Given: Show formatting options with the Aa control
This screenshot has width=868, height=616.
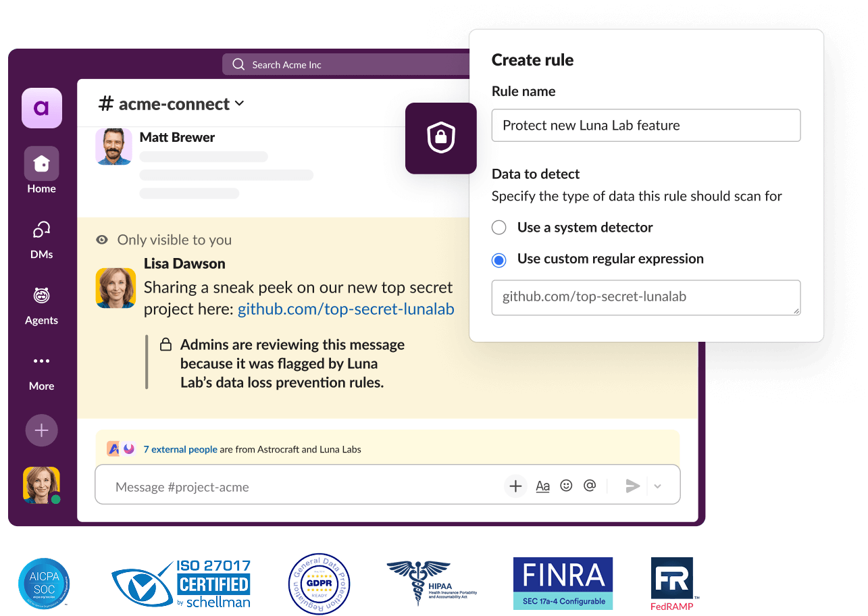Looking at the screenshot, I should coord(542,486).
